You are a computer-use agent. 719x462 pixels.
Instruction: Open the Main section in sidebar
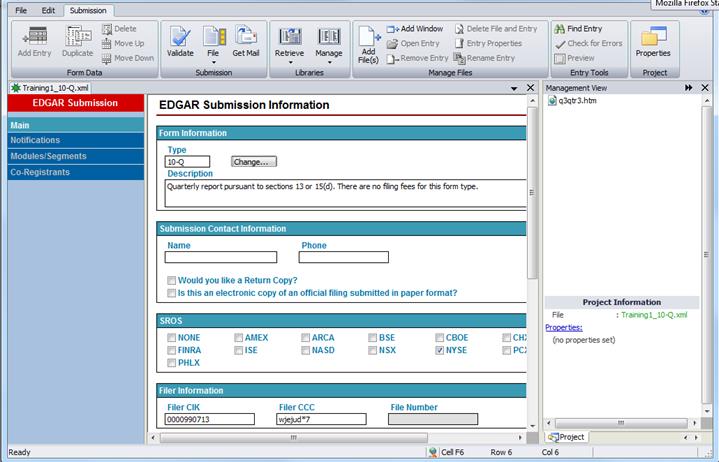[76, 125]
